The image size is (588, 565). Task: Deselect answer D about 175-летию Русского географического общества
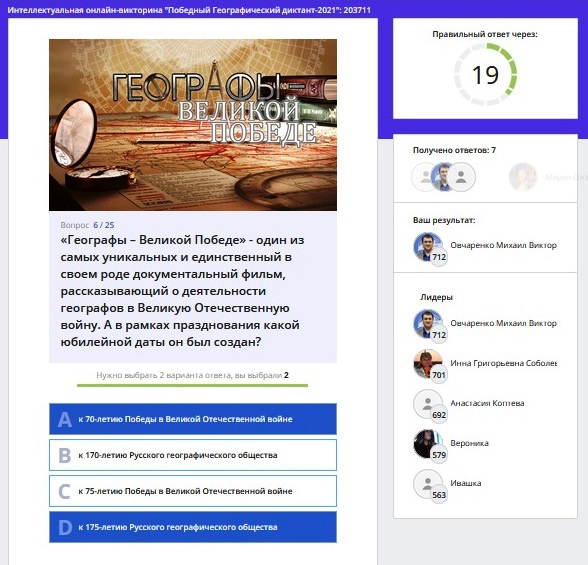193,527
